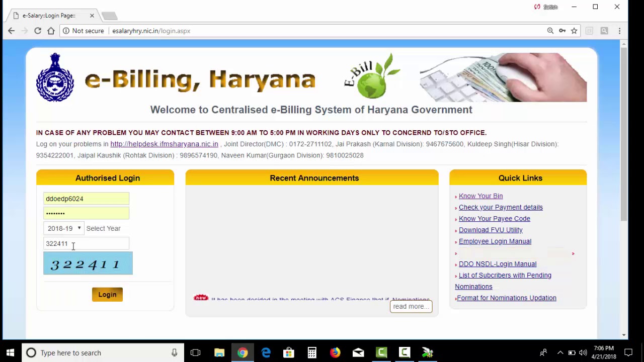This screenshot has width=644, height=362.
Task: Open saved password key icon
Action: point(562,31)
